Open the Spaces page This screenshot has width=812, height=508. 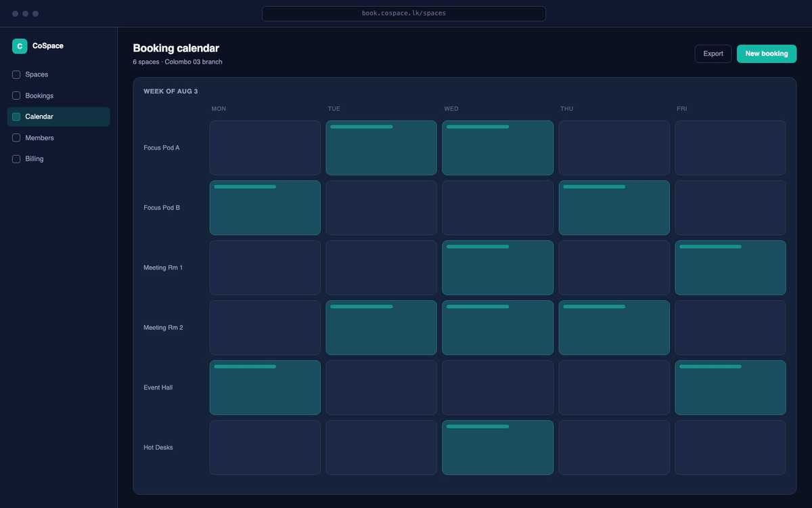pyautogui.click(x=58, y=75)
